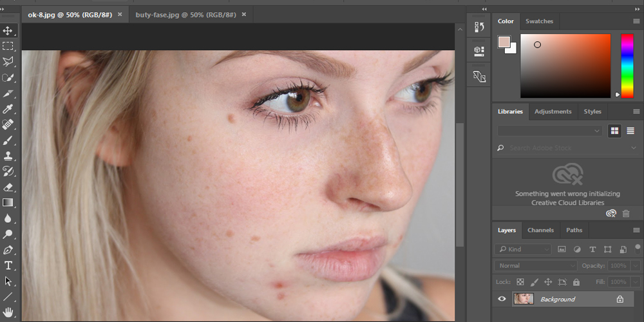
Task: Activate the Spot Healing Brush tool
Action: (x=8, y=124)
